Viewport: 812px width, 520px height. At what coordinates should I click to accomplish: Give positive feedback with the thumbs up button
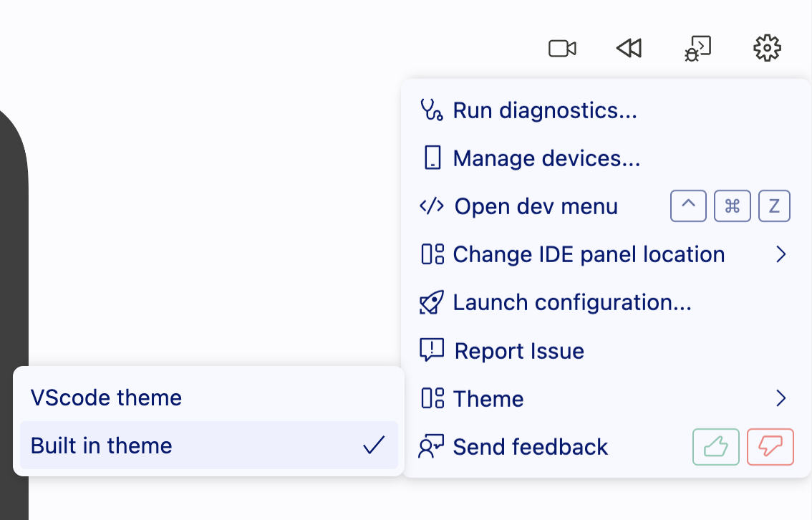pyautogui.click(x=716, y=446)
